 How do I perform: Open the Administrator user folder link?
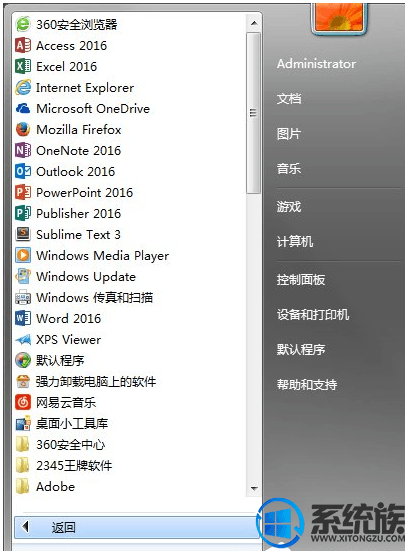(316, 64)
